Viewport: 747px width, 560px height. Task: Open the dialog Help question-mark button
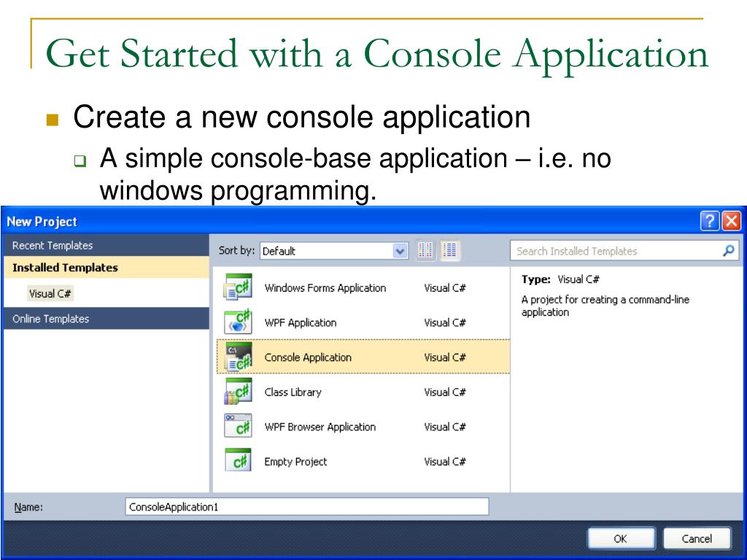(x=709, y=221)
